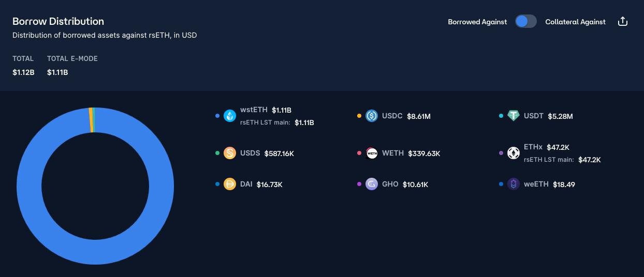The width and height of the screenshot is (644, 277).
Task: Click the Borrow Distribution heading
Action: tap(58, 21)
